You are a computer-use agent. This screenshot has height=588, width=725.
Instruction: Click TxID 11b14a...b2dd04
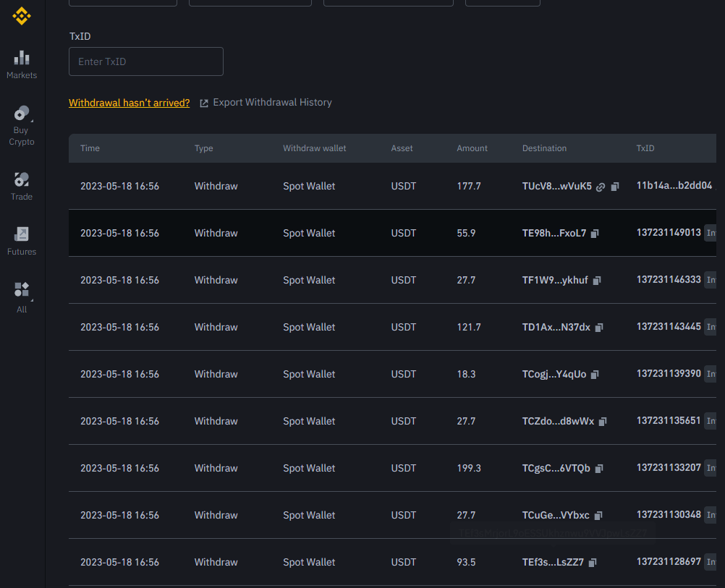(x=674, y=186)
